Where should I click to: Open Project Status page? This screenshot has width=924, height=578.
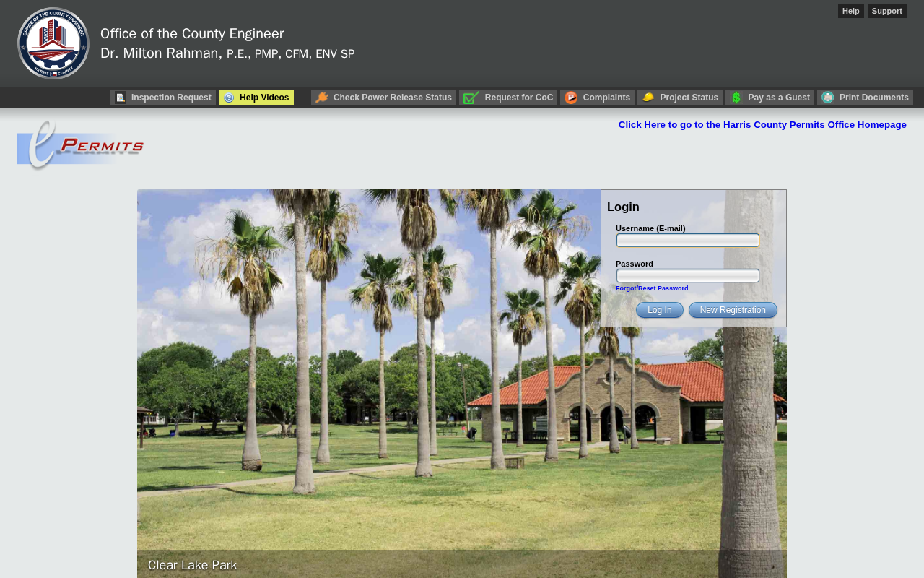pyautogui.click(x=680, y=98)
